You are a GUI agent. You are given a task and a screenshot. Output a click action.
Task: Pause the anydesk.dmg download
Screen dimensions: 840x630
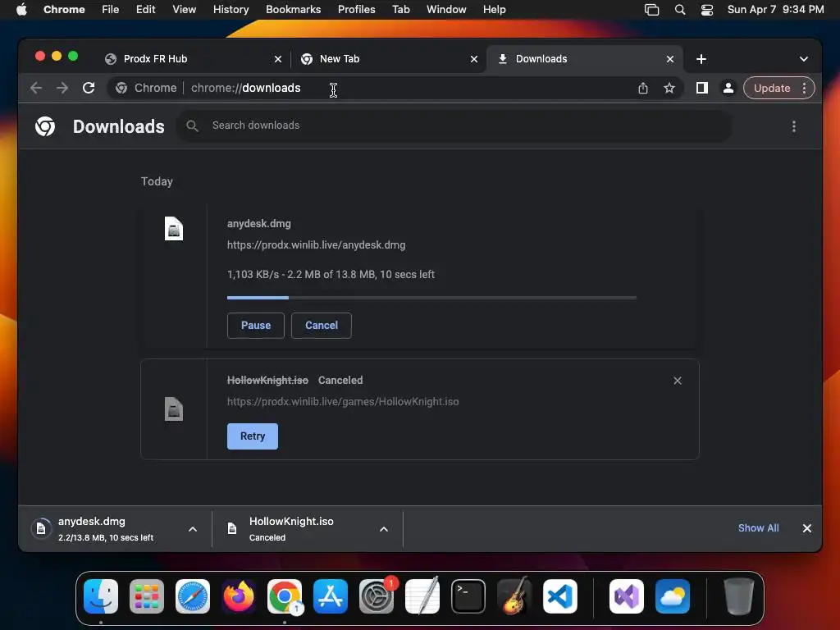256,325
